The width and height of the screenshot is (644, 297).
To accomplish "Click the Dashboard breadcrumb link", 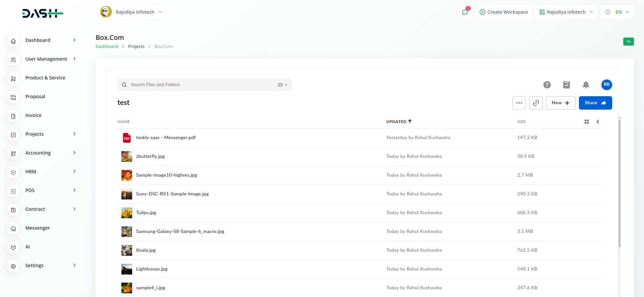I will pyautogui.click(x=107, y=47).
